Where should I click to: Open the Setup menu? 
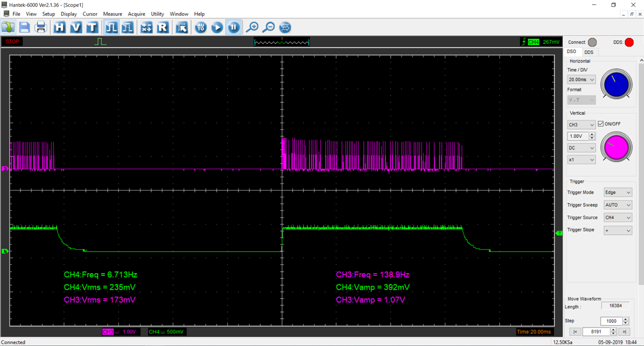click(x=49, y=14)
